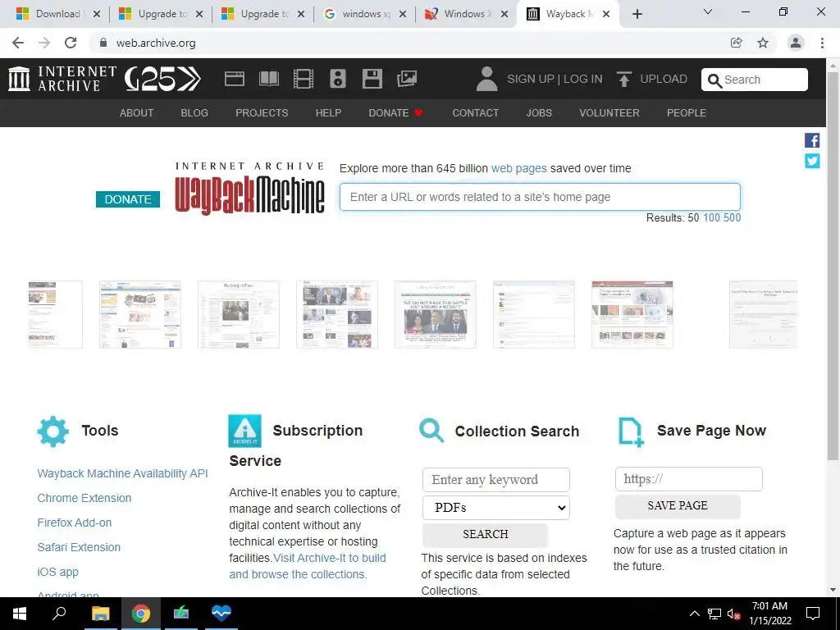Set results to 500
Screen dimensions: 840x630
pyautogui.click(x=732, y=217)
